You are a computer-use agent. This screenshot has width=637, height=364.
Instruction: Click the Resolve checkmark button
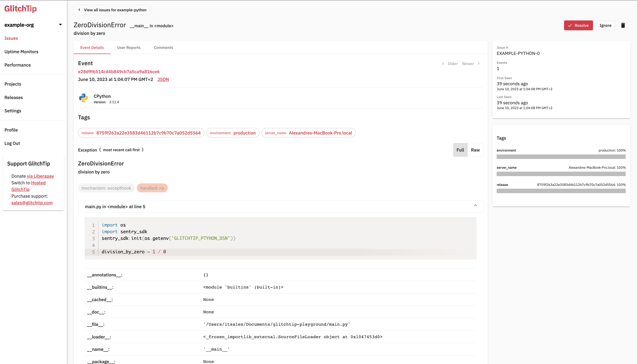click(578, 25)
